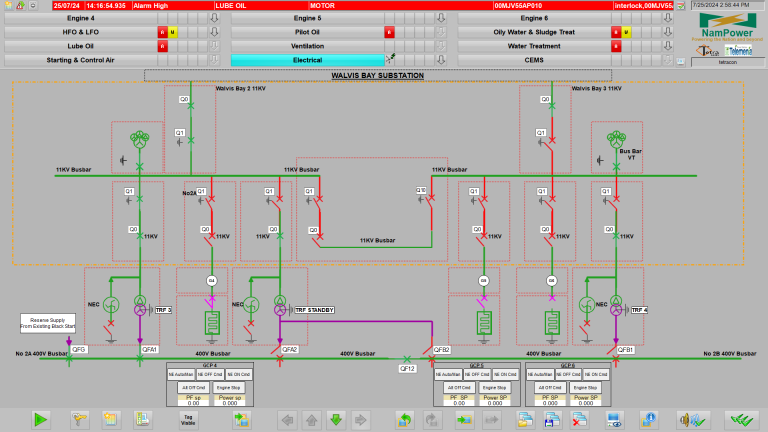Click the green play arrow in bottom toolbar
This screenshot has width=768, height=432.
[41, 419]
